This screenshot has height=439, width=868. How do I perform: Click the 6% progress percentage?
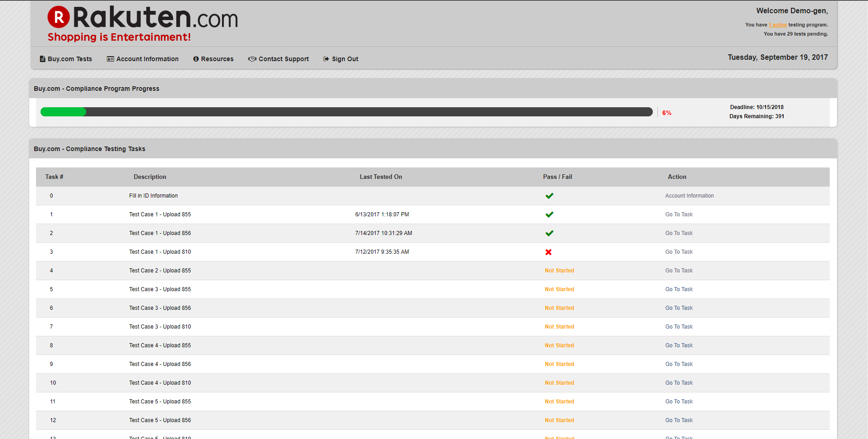click(x=666, y=113)
